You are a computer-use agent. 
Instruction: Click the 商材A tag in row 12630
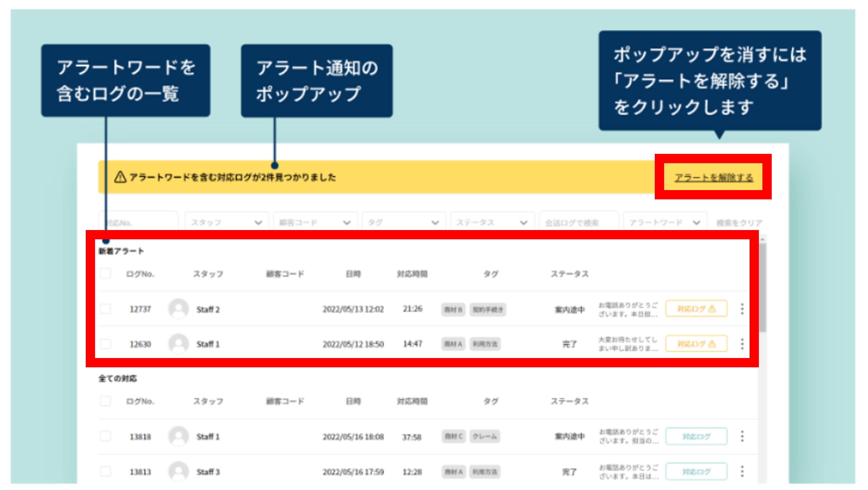tap(453, 344)
